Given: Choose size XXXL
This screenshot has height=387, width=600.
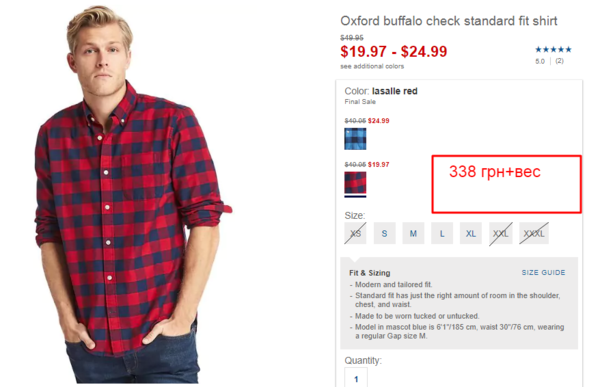Looking at the screenshot, I should tap(534, 233).
